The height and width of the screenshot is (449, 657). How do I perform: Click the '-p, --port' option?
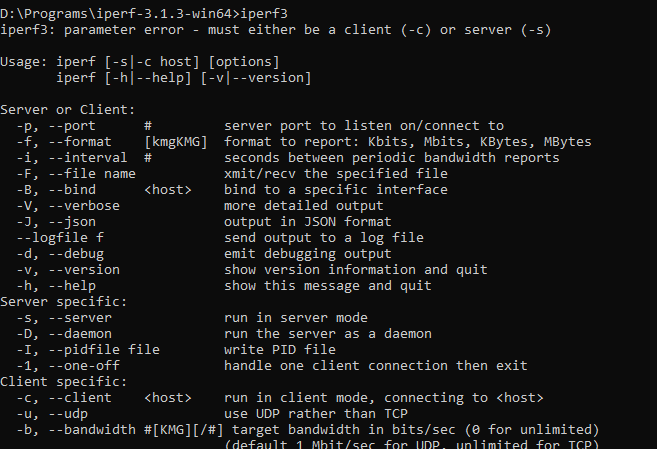pos(60,125)
